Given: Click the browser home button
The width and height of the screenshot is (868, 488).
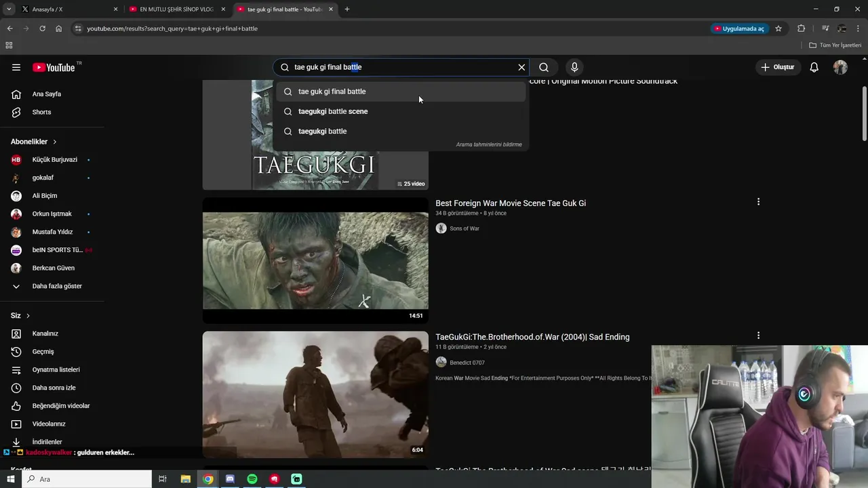Looking at the screenshot, I should pos(59,28).
